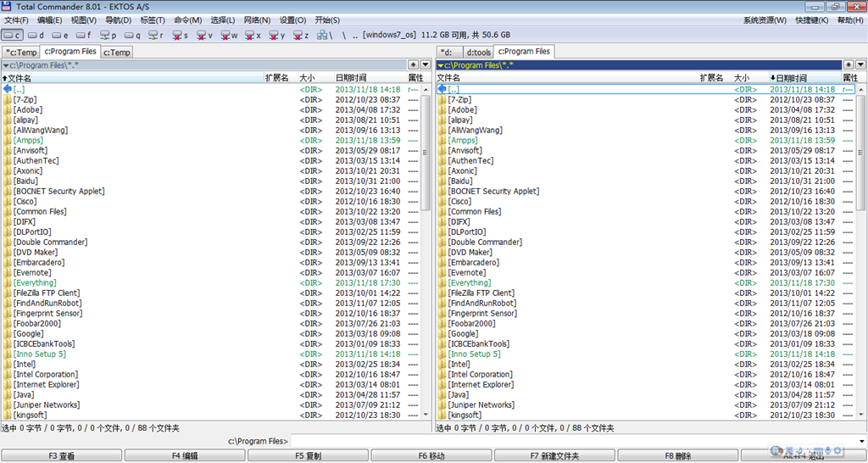Image resolution: width=868 pixels, height=463 pixels.
Task: Open right panel directory history dropdown
Action: point(859,64)
